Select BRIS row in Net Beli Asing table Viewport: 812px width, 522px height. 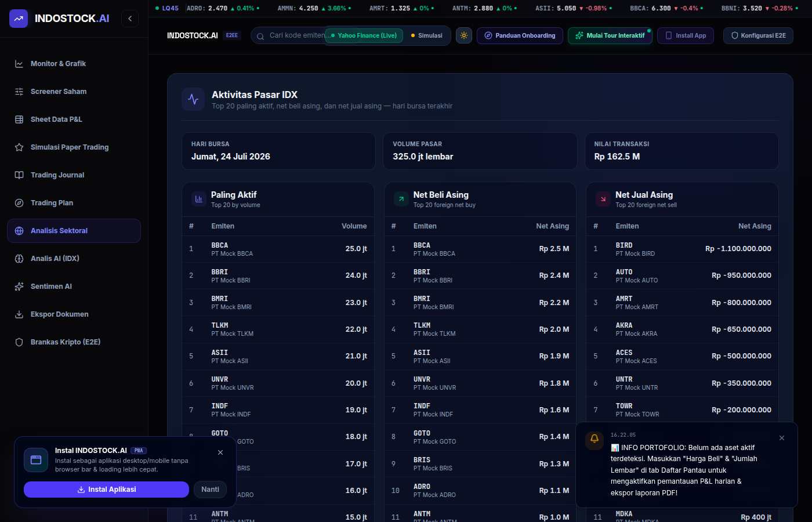(x=480, y=464)
